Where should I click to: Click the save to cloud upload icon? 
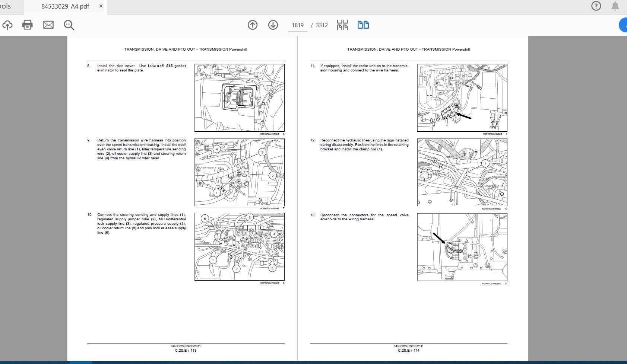[x=7, y=25]
